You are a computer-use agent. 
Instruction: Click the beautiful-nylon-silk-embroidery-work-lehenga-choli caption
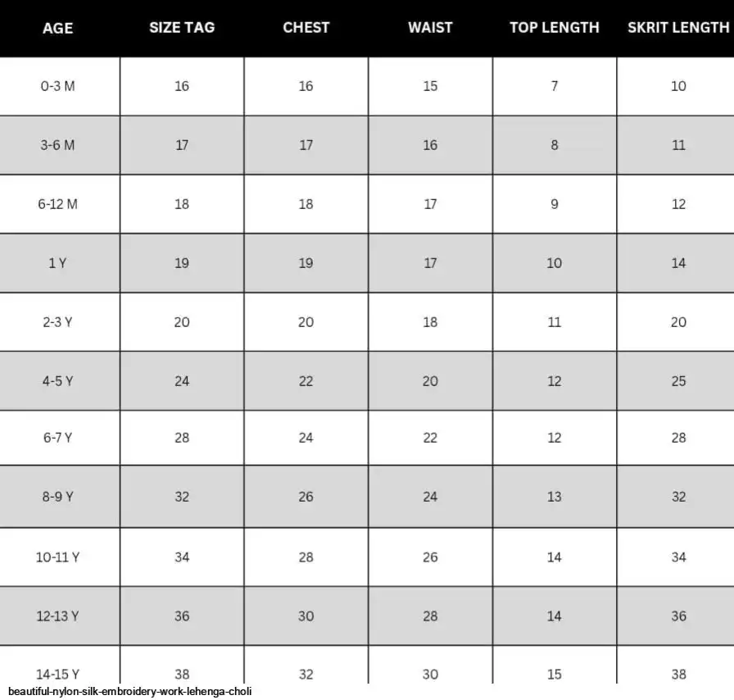(129, 692)
